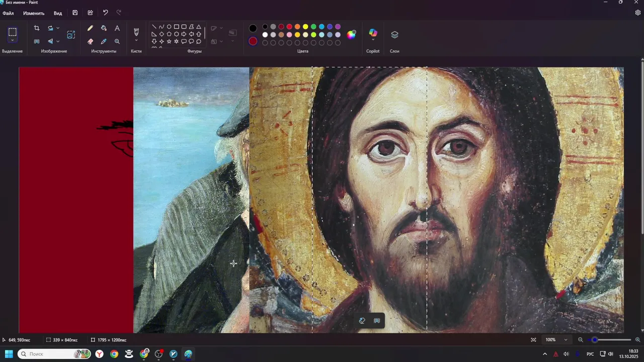Open Paint settings gear
644x362 pixels.
coord(638,13)
